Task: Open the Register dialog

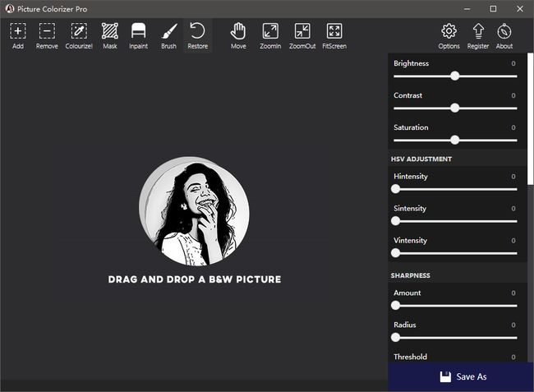Action: [x=478, y=36]
